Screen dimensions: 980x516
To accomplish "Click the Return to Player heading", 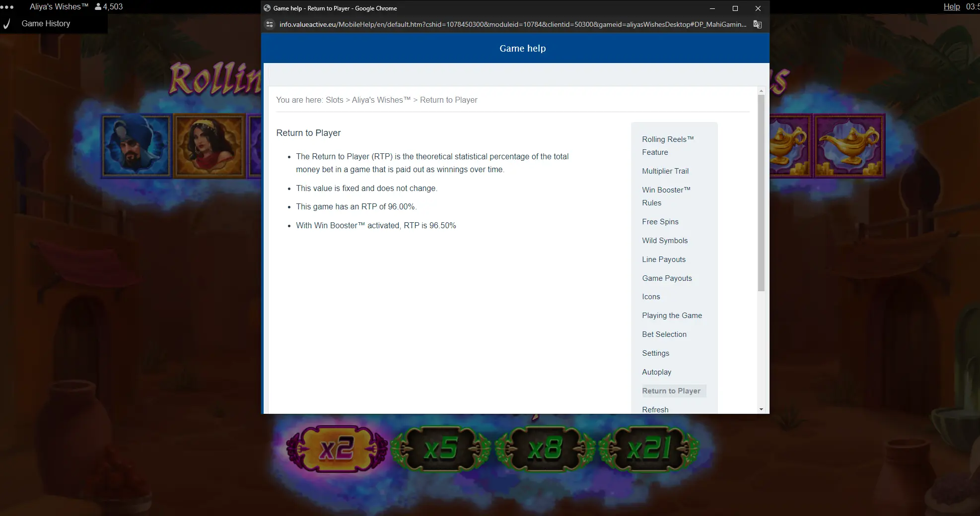I will 308,133.
